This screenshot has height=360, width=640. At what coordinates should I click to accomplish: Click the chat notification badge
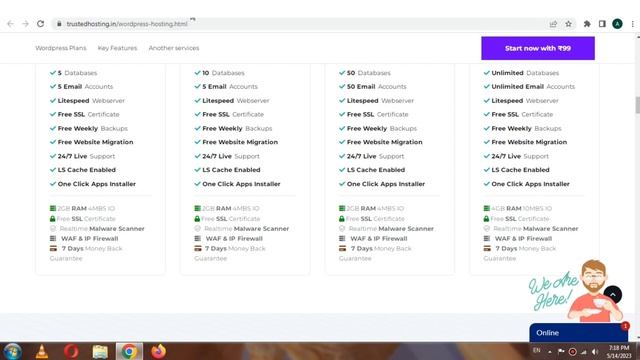coord(625,326)
